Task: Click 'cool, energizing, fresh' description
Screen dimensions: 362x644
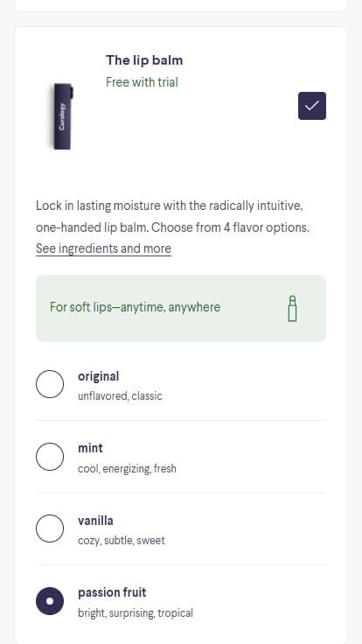Action: (x=127, y=469)
